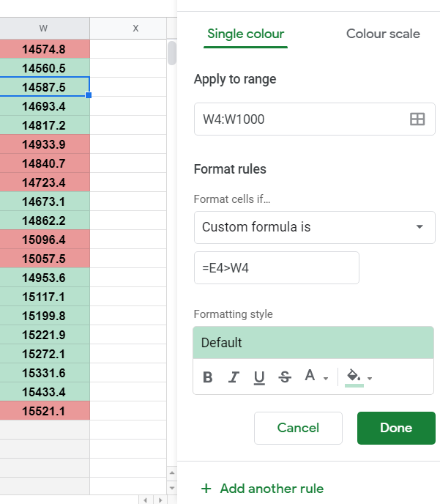Open text colour picker
The width and height of the screenshot is (440, 504).
pos(310,377)
